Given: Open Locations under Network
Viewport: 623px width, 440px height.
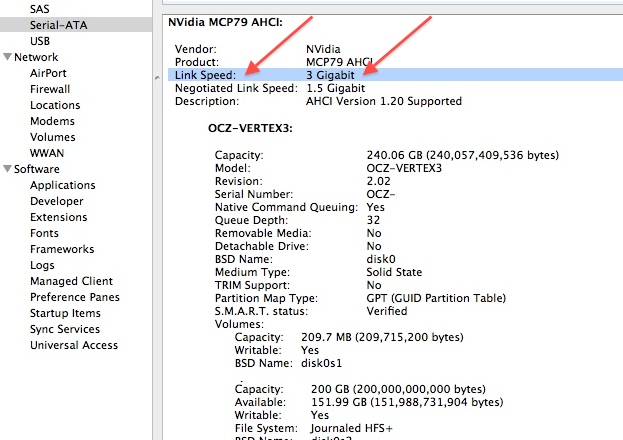Looking at the screenshot, I should point(55,105).
